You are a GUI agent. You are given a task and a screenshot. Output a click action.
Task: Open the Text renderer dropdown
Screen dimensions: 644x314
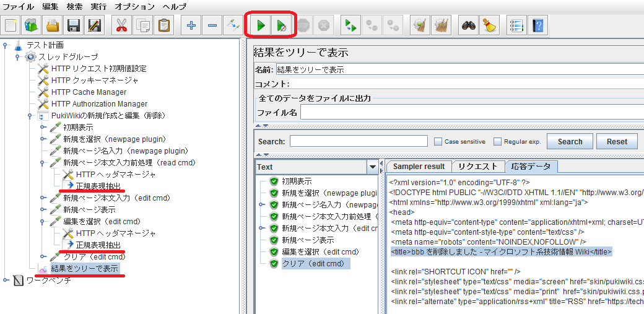click(372, 167)
